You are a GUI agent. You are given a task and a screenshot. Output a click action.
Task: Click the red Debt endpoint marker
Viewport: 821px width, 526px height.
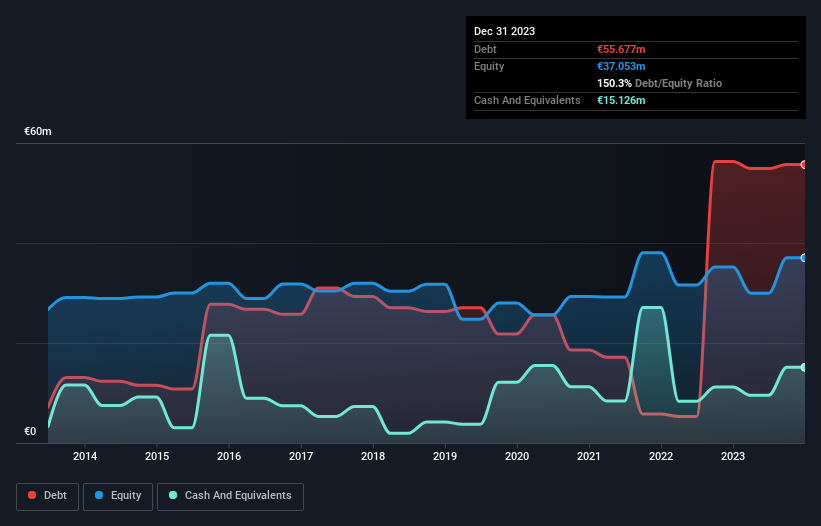click(804, 165)
